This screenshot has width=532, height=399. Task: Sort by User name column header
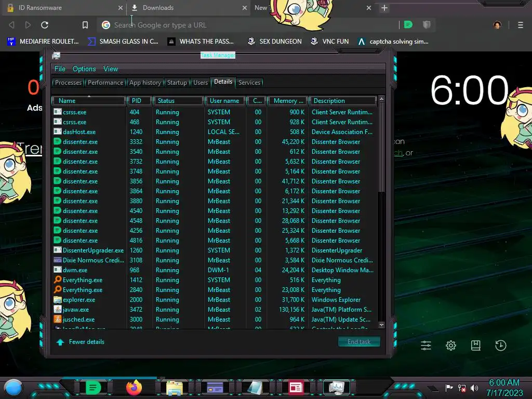(224, 101)
